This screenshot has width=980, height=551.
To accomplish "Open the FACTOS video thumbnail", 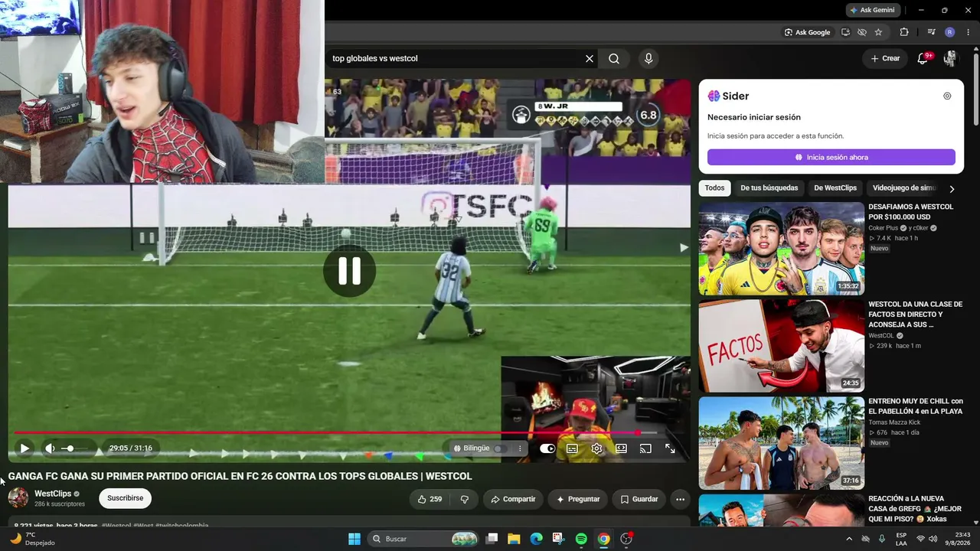I will (781, 346).
